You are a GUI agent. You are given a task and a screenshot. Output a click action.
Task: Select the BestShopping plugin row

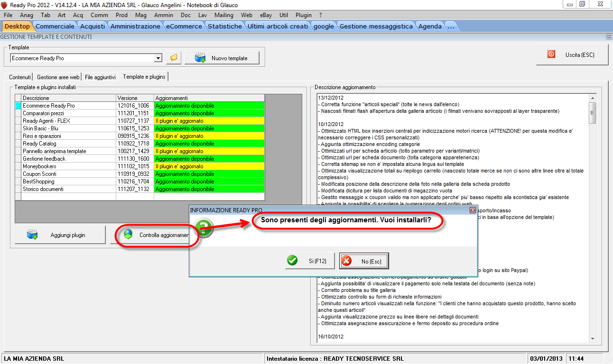140,182
